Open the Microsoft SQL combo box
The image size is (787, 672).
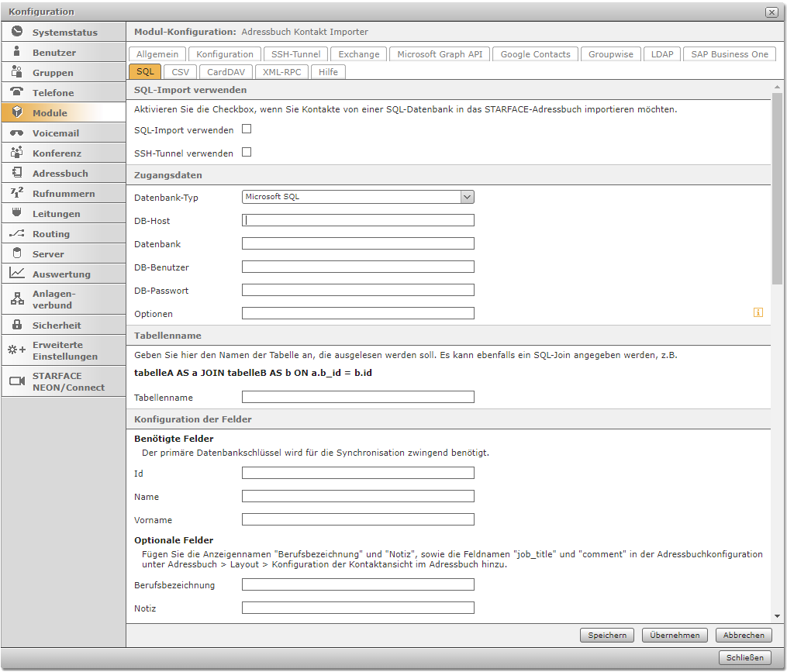point(358,197)
